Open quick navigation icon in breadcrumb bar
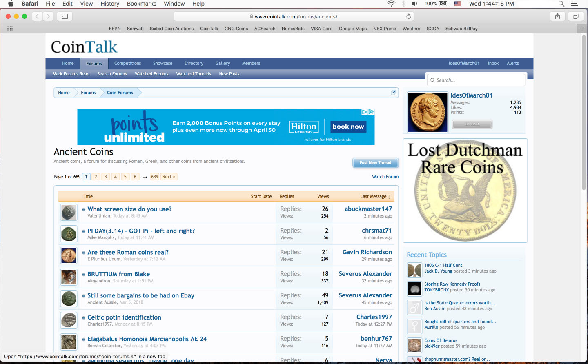The image size is (588, 364). [x=394, y=92]
